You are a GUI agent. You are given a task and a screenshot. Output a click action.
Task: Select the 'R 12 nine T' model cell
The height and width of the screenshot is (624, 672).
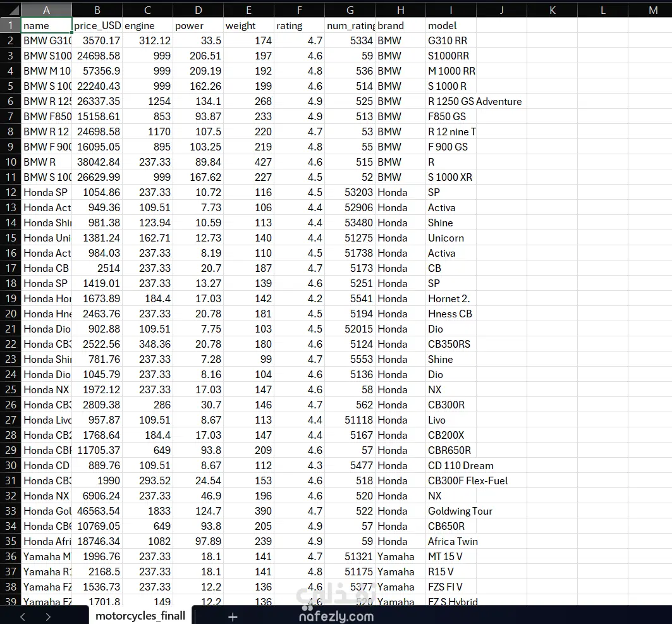coord(451,132)
